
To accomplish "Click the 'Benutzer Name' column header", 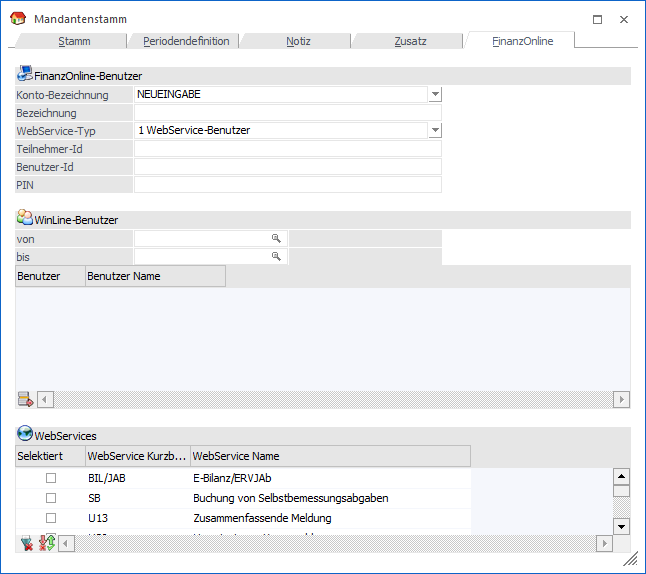I will 155,276.
